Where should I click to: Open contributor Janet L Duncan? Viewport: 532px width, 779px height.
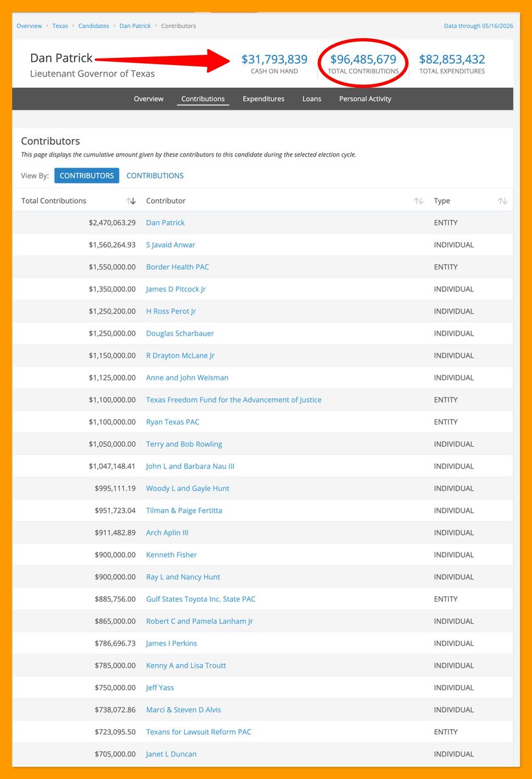point(171,754)
